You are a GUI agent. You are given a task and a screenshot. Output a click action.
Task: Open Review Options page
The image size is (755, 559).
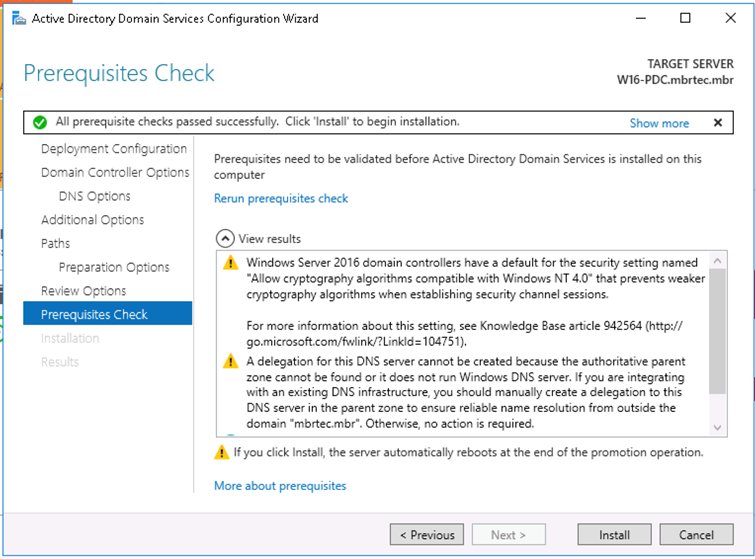coord(83,291)
